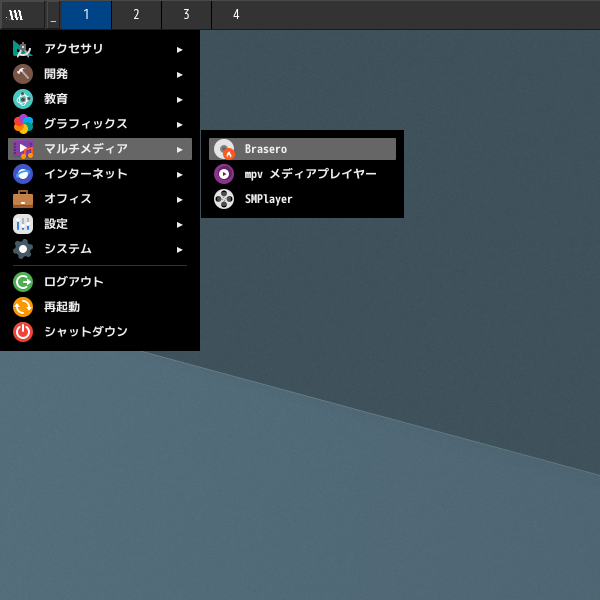Switch to workspace 2
Screen dimensions: 600x600
point(136,15)
